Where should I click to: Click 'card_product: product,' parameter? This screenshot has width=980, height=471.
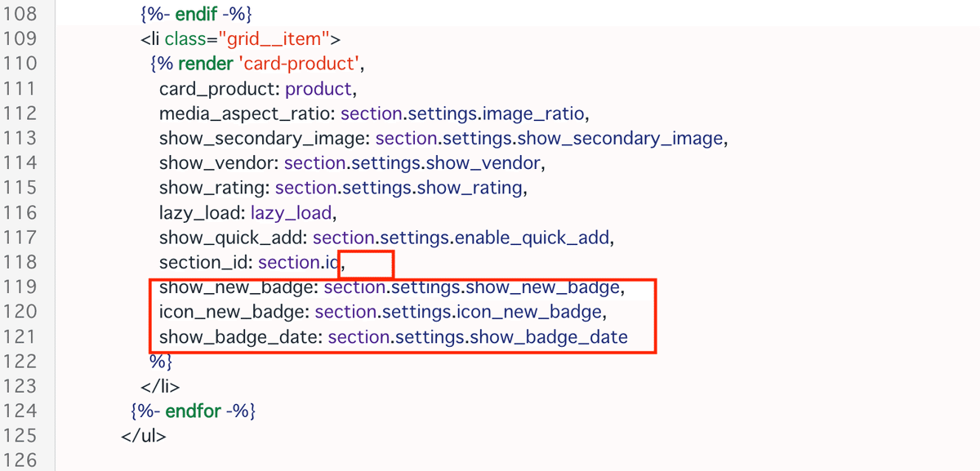point(258,88)
